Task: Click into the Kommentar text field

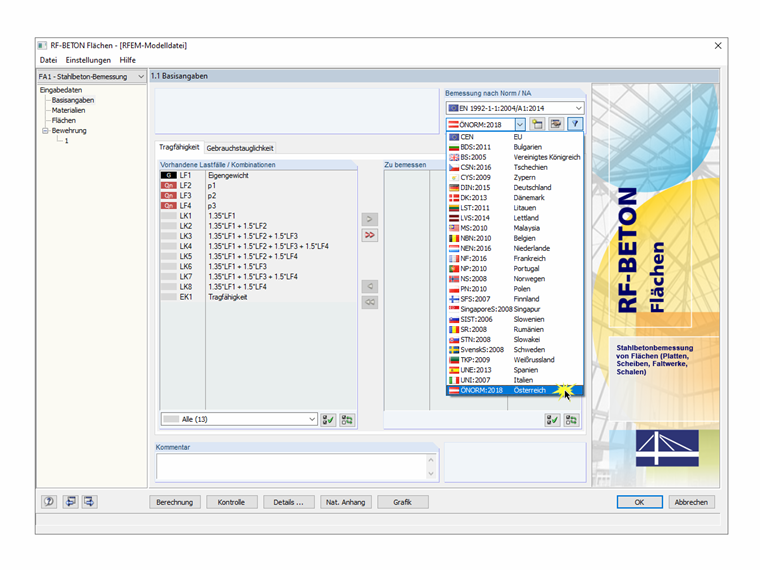Action: click(x=291, y=467)
